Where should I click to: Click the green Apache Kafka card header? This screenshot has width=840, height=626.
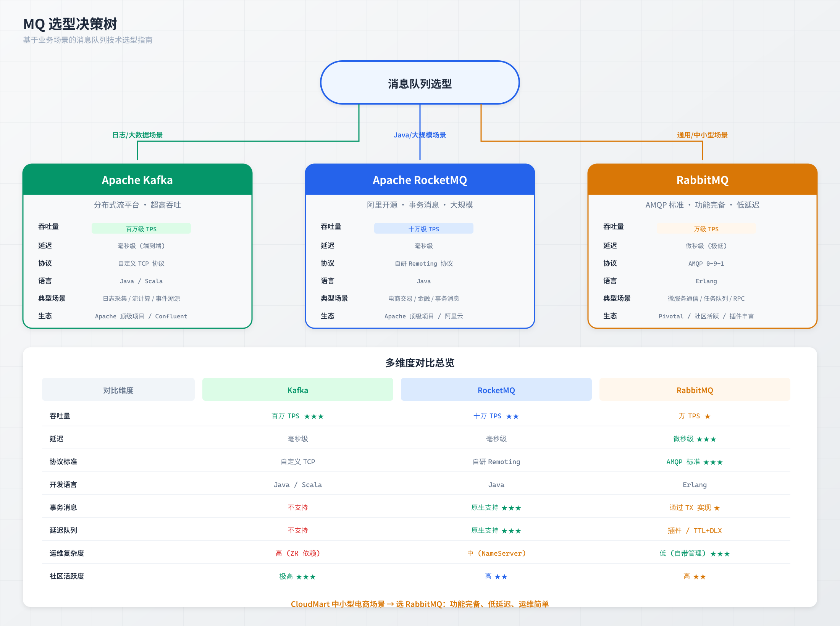coord(137,180)
